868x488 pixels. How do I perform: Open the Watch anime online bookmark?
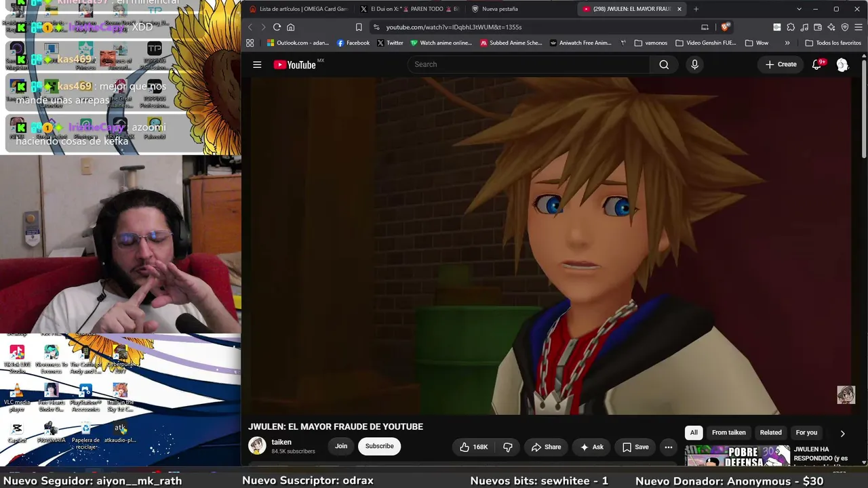441,43
